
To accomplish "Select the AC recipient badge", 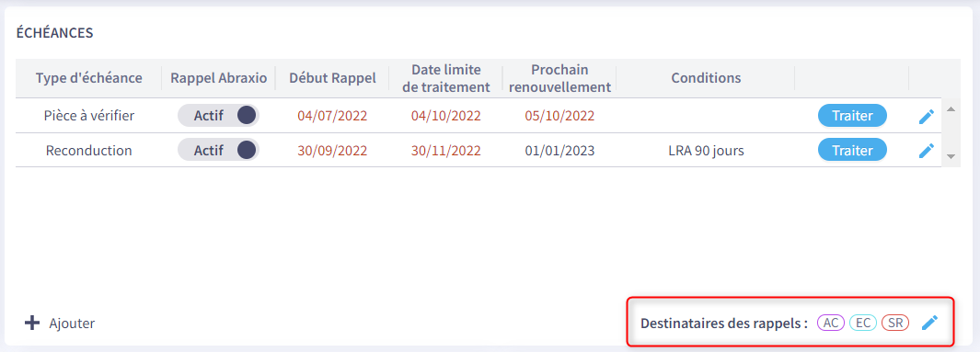I will coord(831,323).
